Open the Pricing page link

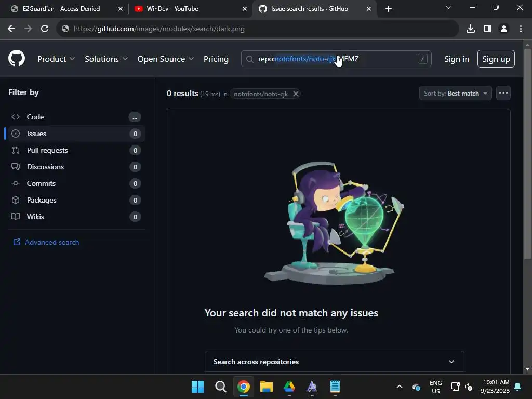(216, 59)
